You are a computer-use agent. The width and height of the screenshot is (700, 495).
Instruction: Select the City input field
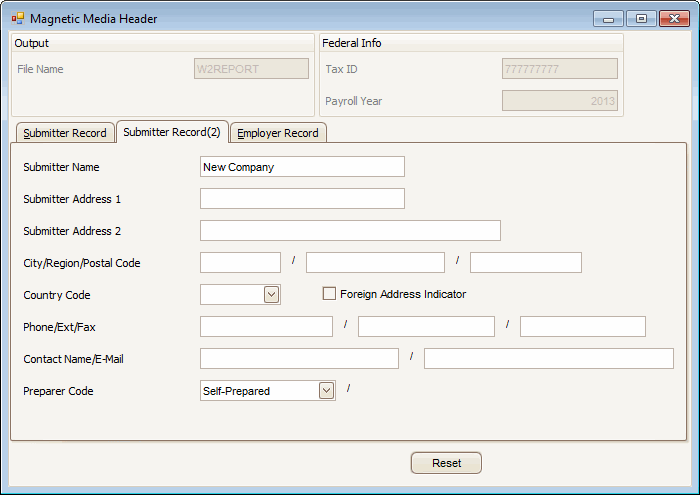[240, 263]
